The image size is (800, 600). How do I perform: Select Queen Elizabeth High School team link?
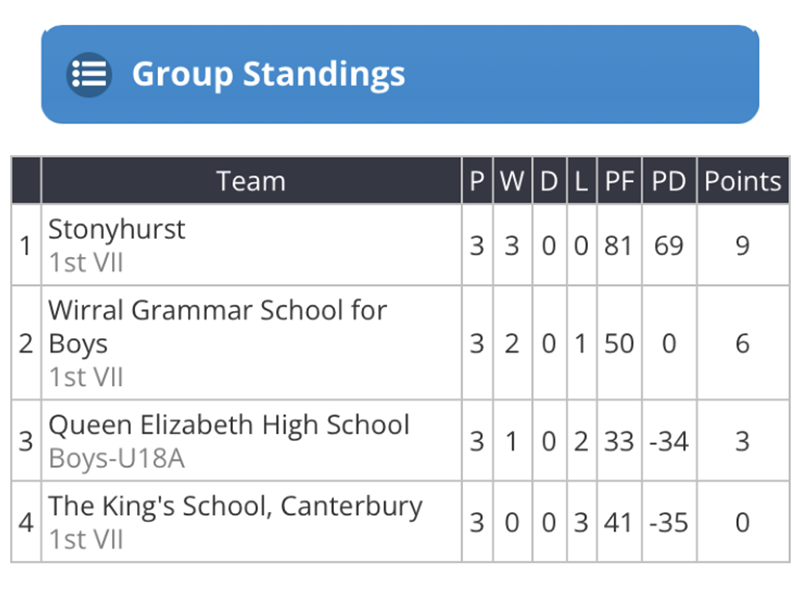[x=229, y=424]
